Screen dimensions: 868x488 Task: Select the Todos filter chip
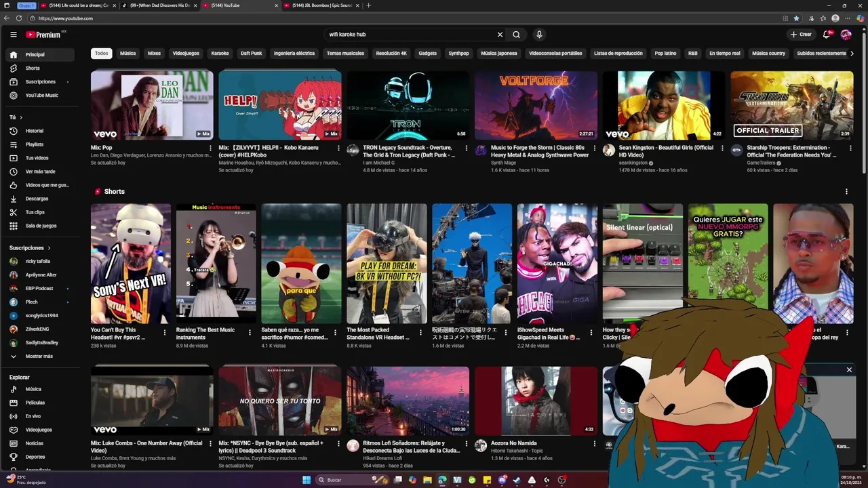point(101,53)
